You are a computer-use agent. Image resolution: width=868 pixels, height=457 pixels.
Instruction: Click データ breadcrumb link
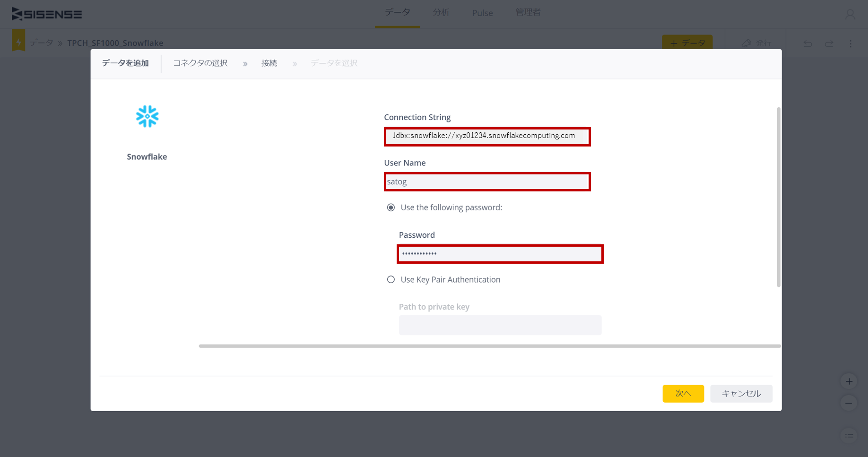coord(42,43)
